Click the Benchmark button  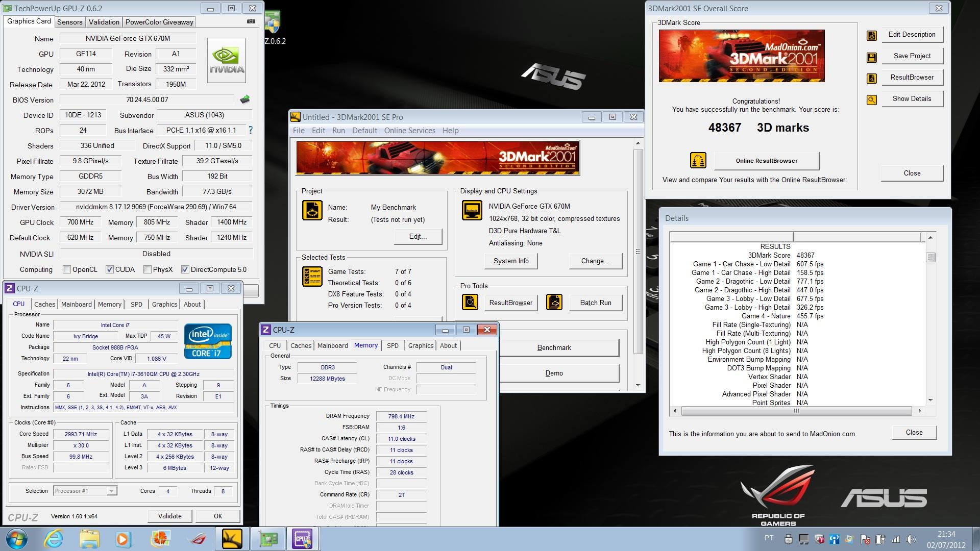(x=558, y=348)
